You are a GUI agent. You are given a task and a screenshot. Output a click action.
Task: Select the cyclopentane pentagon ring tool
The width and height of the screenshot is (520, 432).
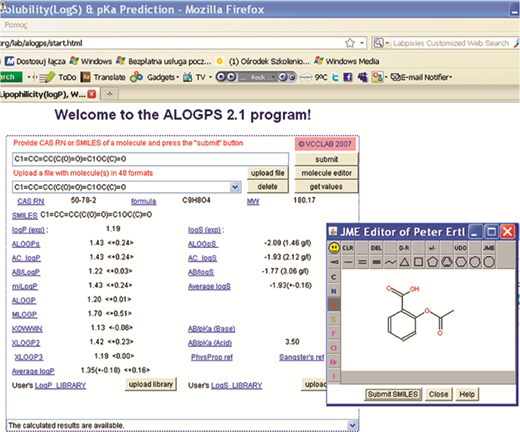pyautogui.click(x=432, y=262)
